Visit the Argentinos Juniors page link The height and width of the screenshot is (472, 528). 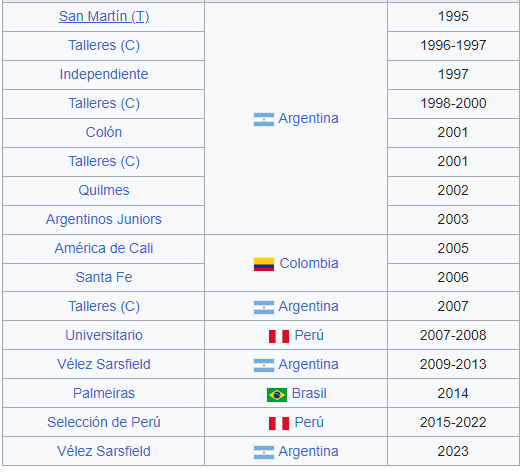click(104, 219)
